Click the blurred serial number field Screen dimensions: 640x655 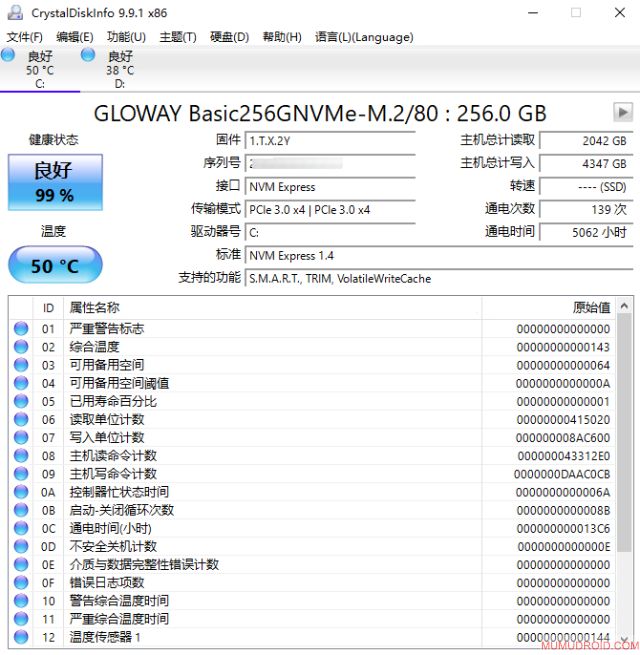[x=330, y=163]
